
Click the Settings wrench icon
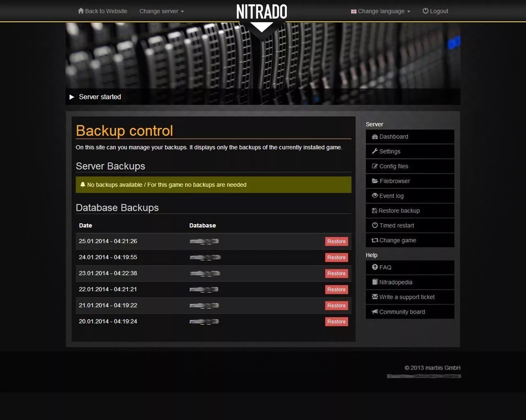coord(374,151)
